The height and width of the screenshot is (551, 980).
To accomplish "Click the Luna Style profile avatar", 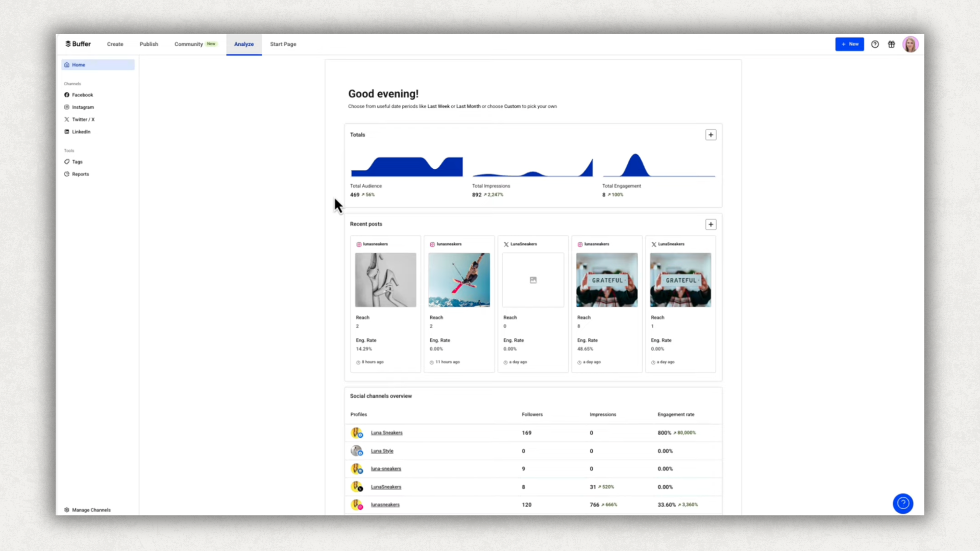I will (x=357, y=450).
